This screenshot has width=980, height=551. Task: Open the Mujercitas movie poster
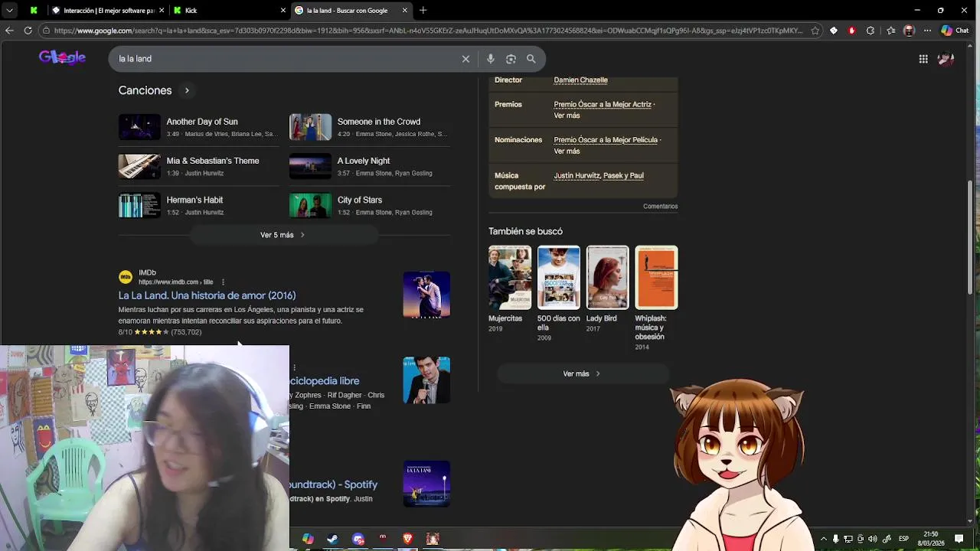510,277
